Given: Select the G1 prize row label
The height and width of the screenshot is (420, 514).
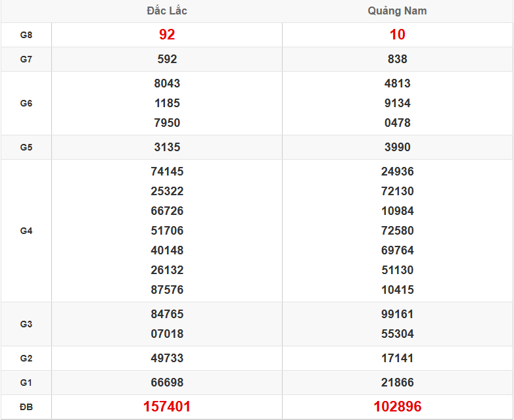Looking at the screenshot, I should pyautogui.click(x=26, y=383).
